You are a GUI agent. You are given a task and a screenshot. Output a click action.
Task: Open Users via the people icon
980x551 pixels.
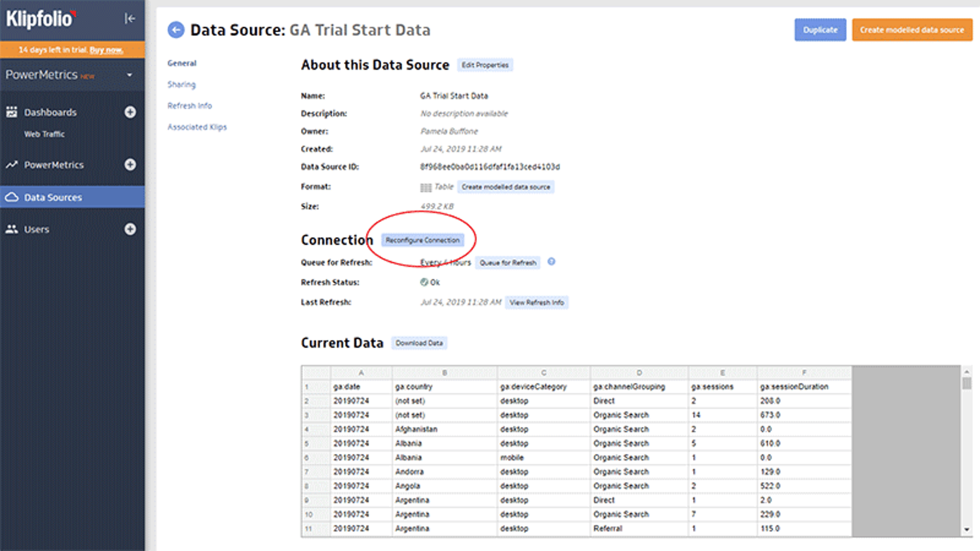click(11, 229)
